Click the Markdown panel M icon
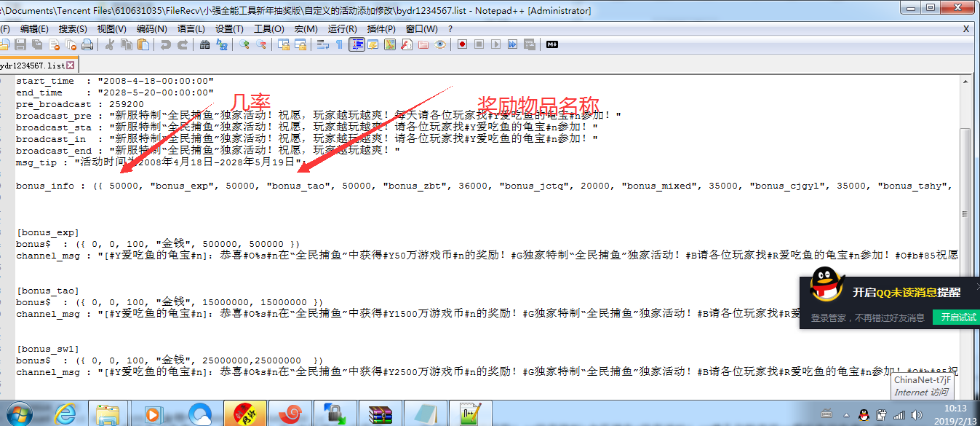Image resolution: width=980 pixels, height=426 pixels. 552,44
